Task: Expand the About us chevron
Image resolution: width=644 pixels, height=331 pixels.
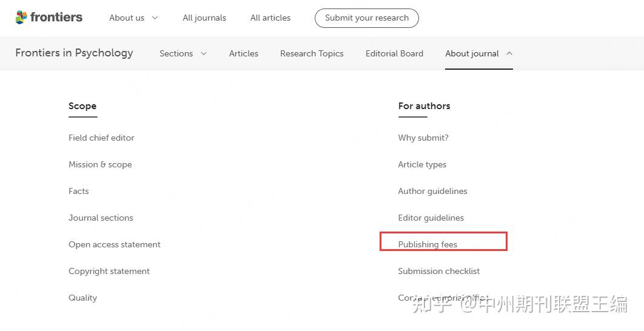Action: pos(155,18)
